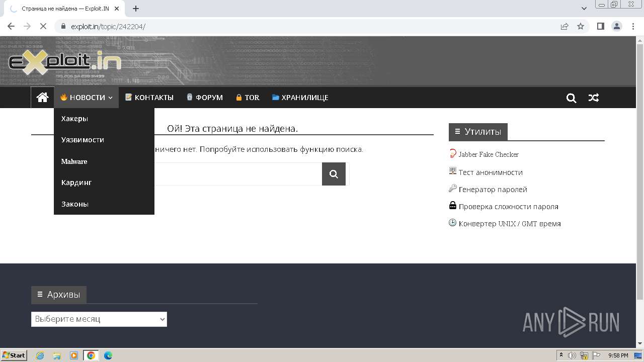Open Конвертер UNIX / GMT время link
The width and height of the screenshot is (644, 362).
click(x=510, y=224)
